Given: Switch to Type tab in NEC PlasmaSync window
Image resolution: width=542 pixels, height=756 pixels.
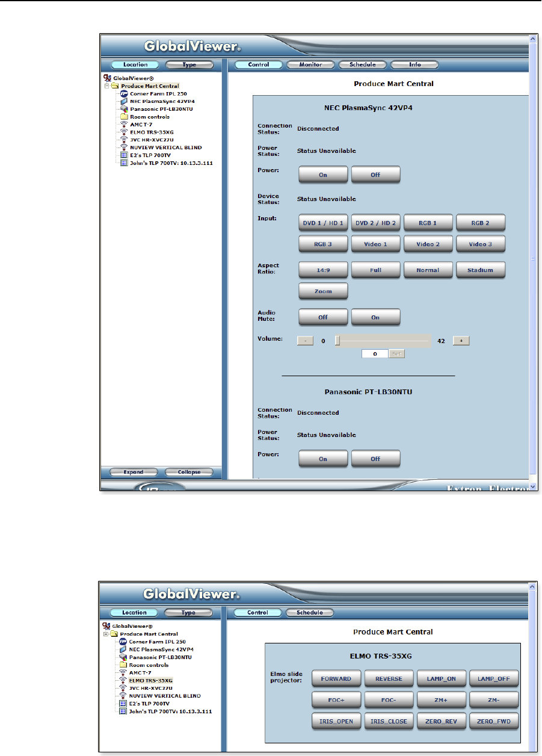Looking at the screenshot, I should 189,64.
